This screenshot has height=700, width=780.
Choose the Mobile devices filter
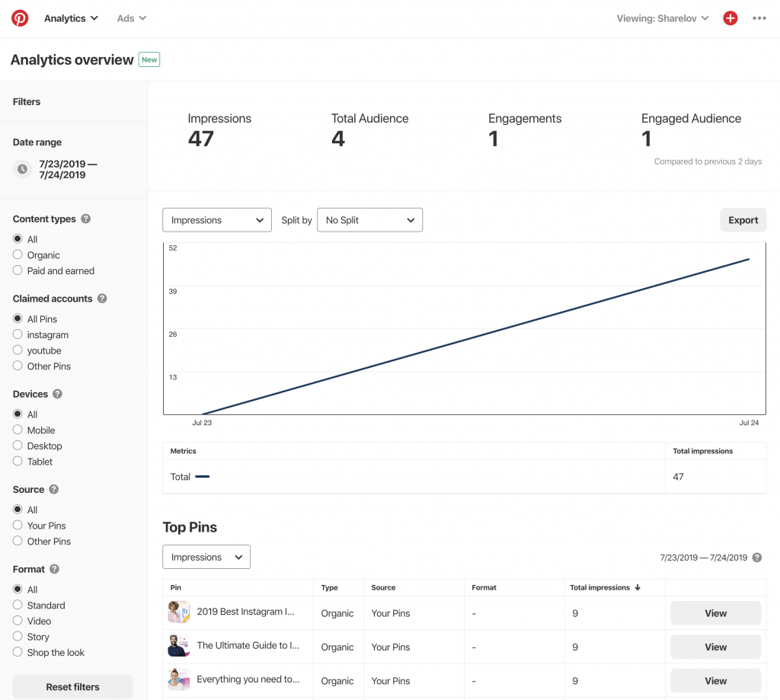(16, 430)
